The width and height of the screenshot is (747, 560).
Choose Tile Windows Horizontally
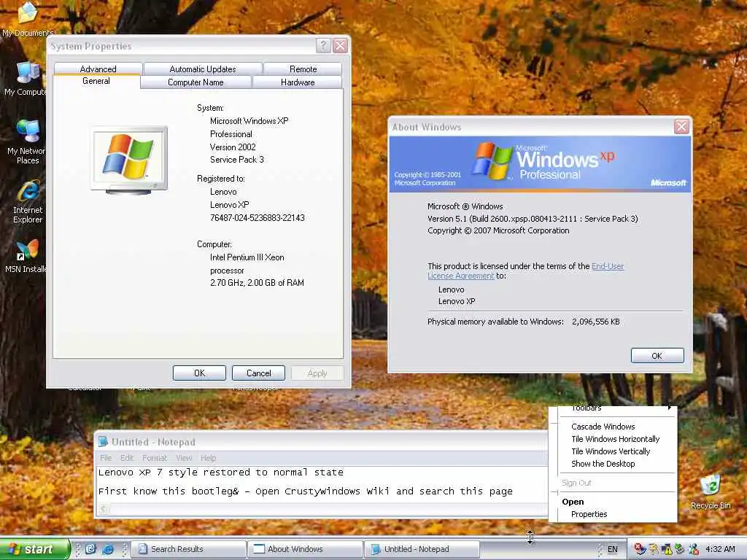click(616, 438)
